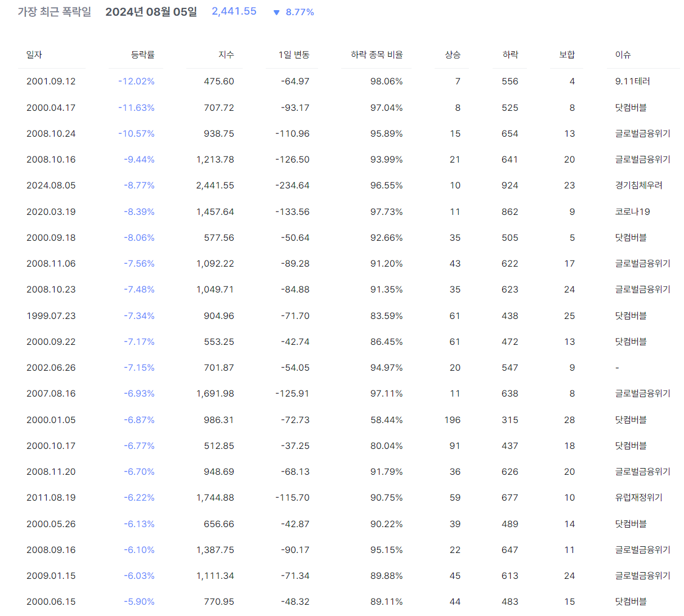Open the 9.11테러 issue label
Viewport: 684px width, 616px height.
click(x=632, y=81)
